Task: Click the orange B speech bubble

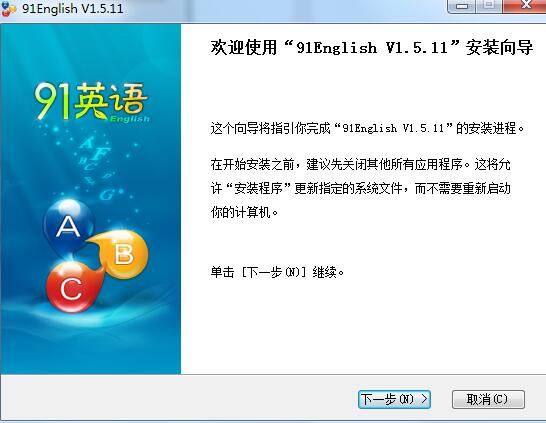Action: click(120, 254)
